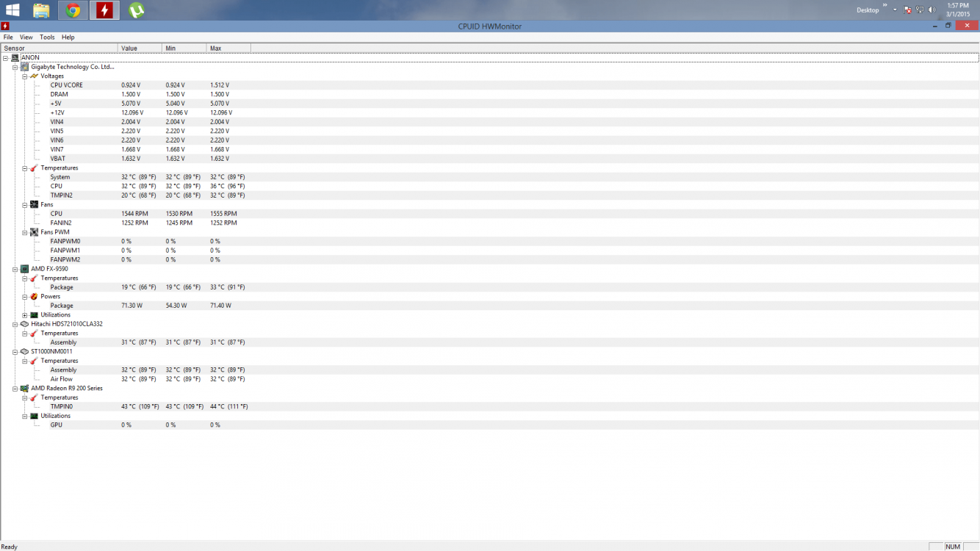This screenshot has height=551, width=980.
Task: Click the Ready status bar text
Action: point(9,547)
